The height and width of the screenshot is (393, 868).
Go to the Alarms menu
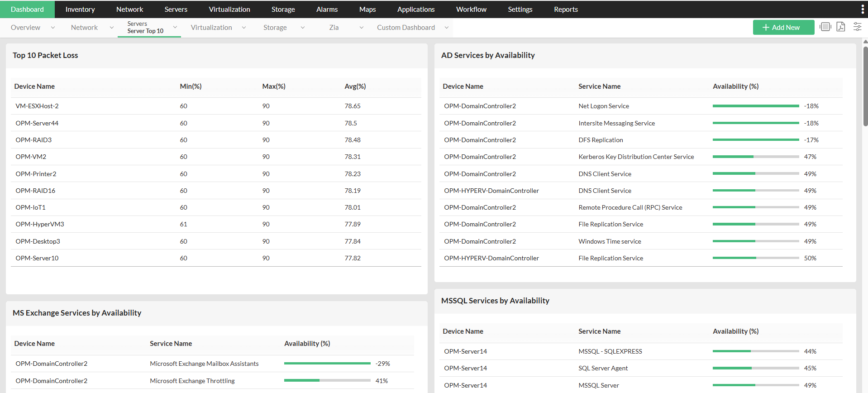point(327,10)
